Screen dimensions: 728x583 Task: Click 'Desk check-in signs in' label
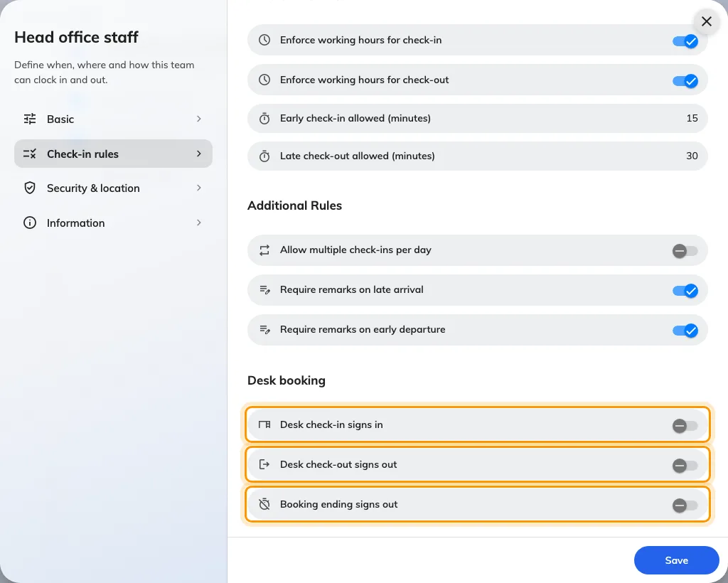[331, 424]
